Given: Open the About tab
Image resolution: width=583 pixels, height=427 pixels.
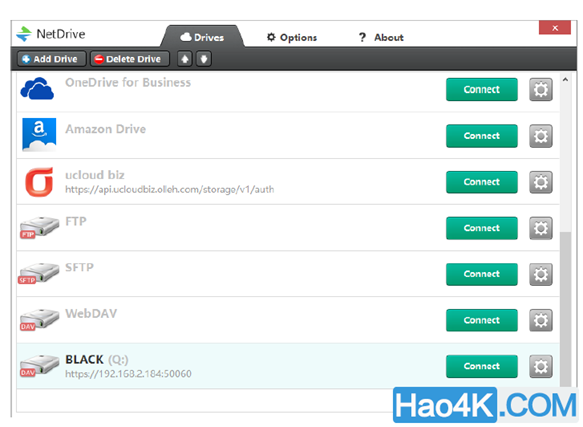Looking at the screenshot, I should [381, 38].
